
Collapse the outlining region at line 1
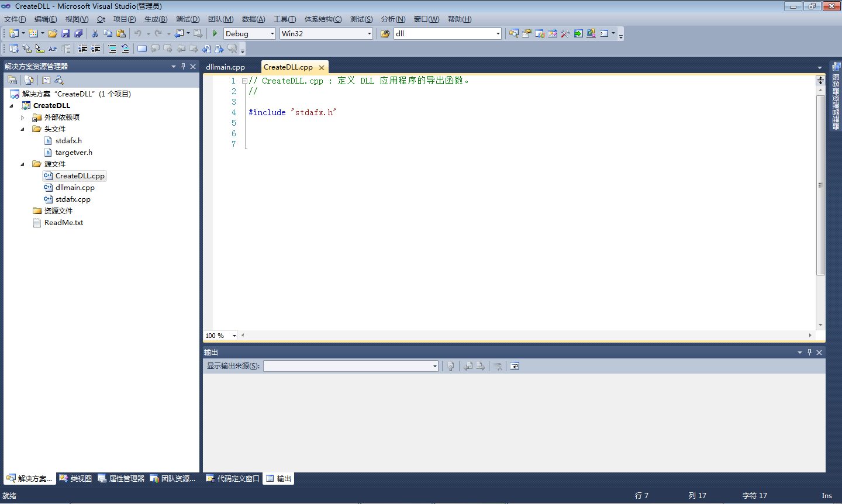[x=244, y=81]
